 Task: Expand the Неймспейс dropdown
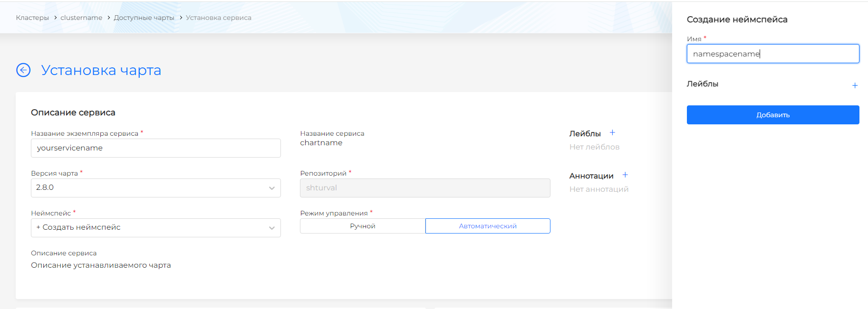155,228
